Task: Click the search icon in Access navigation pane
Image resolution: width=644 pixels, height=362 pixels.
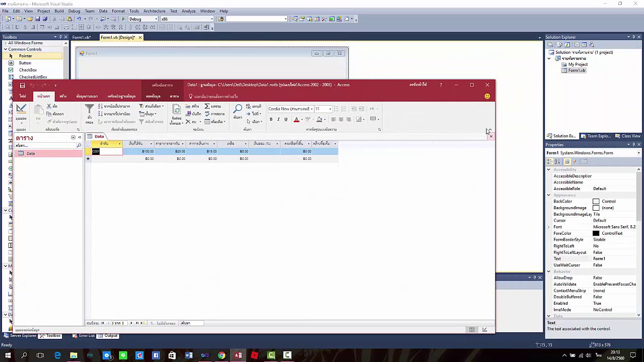Action: point(79,145)
